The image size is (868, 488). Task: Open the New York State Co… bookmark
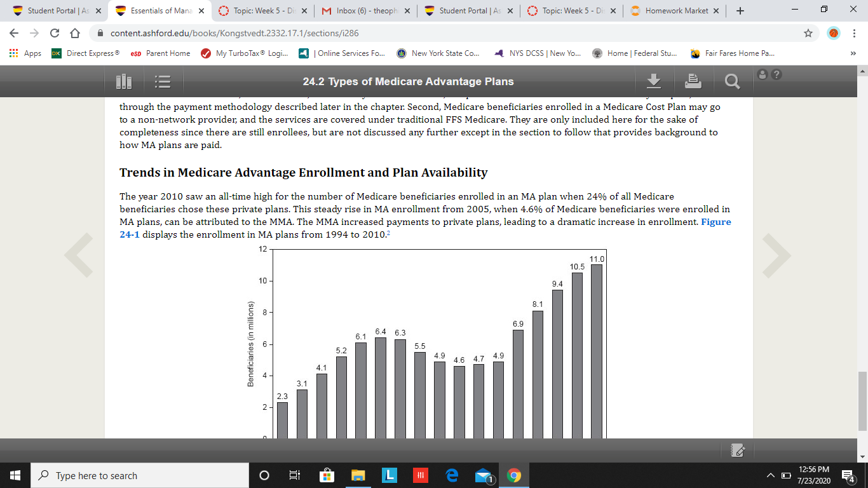click(438, 53)
